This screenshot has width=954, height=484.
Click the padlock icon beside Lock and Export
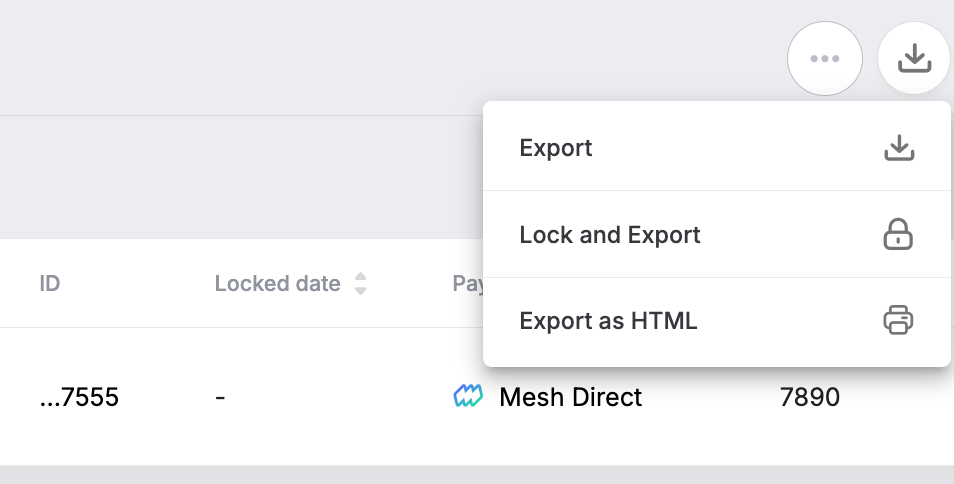[899, 235]
